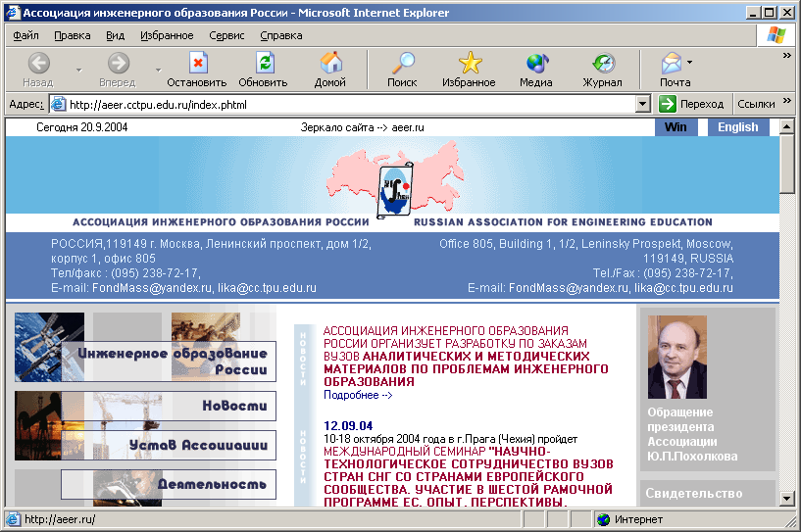Open the Инженерное образование России section

click(169, 362)
